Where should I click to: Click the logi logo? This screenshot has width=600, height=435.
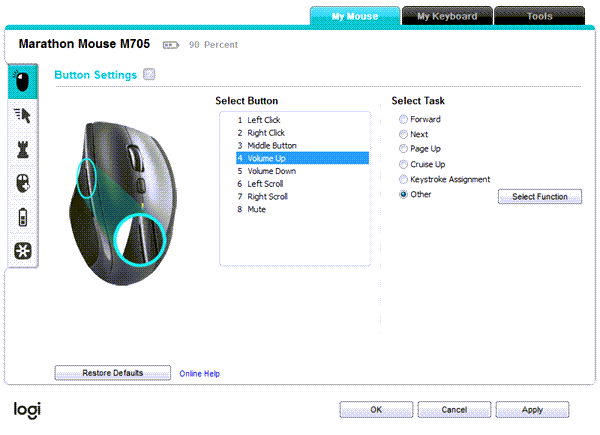pos(27,410)
